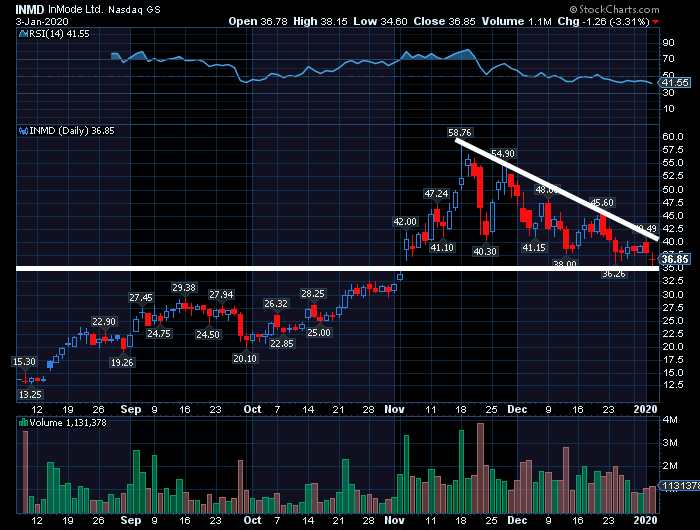Click the 20.10 October low label
700x530 pixels.
point(245,358)
